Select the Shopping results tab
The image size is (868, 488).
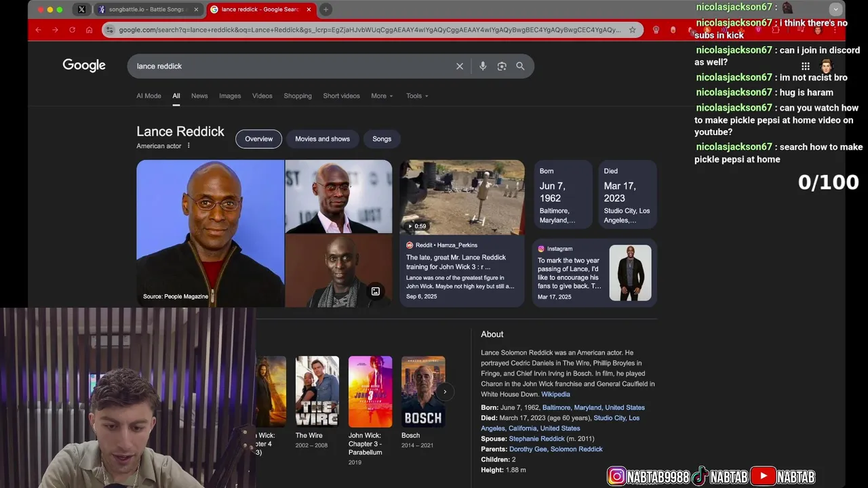298,96
